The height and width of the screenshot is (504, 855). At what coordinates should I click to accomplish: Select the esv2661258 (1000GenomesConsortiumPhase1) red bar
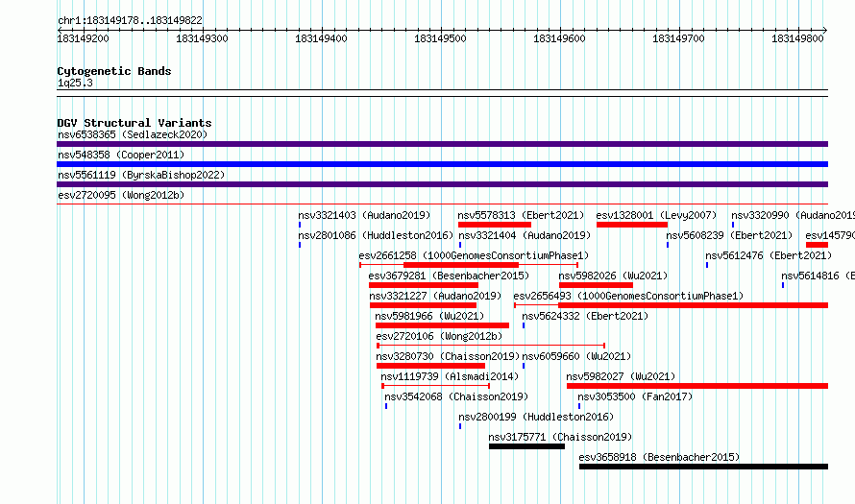coord(461,265)
